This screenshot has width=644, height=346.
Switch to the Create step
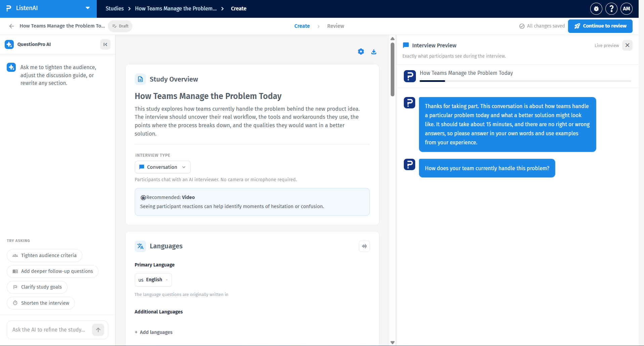(302, 26)
